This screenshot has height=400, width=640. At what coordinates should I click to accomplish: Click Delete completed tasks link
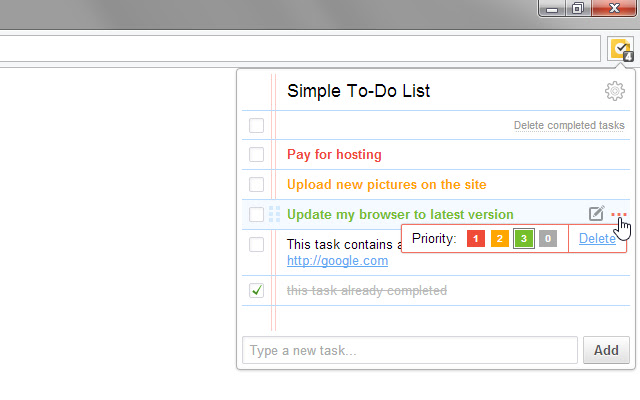tap(569, 126)
